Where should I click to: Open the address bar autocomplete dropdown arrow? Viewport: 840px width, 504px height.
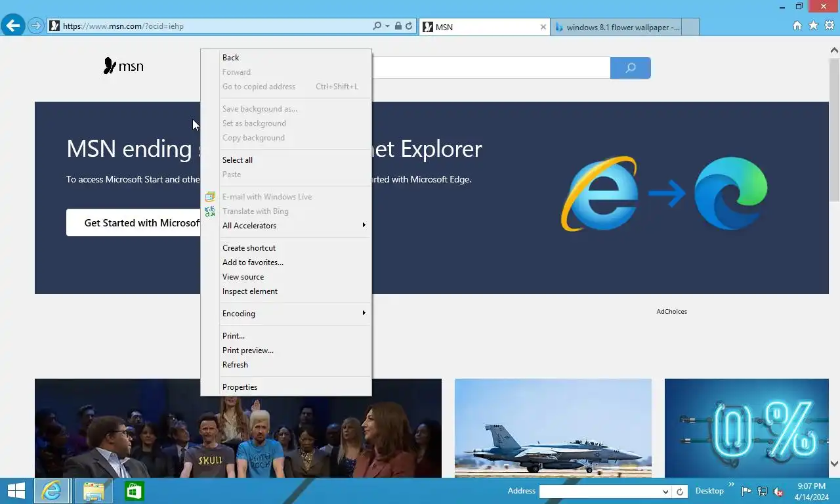coord(387,26)
